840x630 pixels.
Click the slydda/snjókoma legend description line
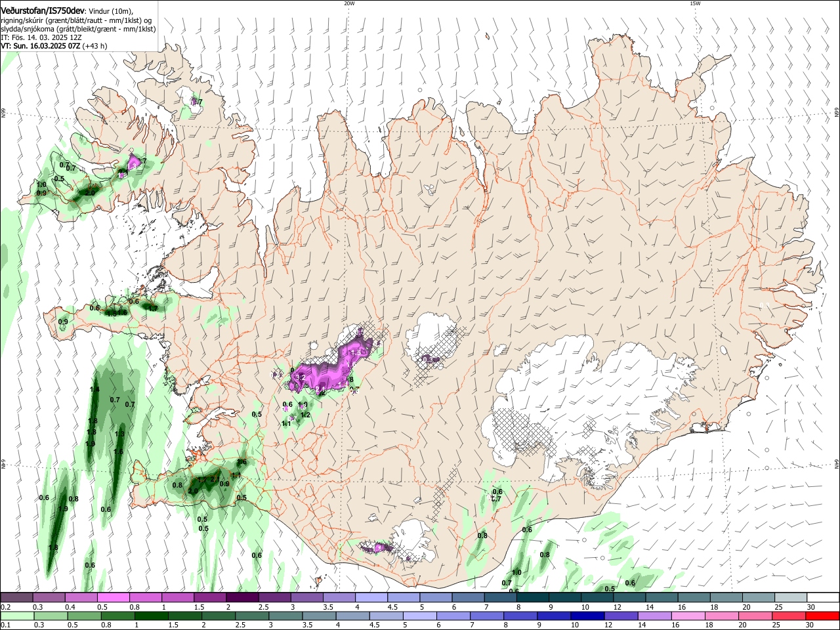(78, 29)
